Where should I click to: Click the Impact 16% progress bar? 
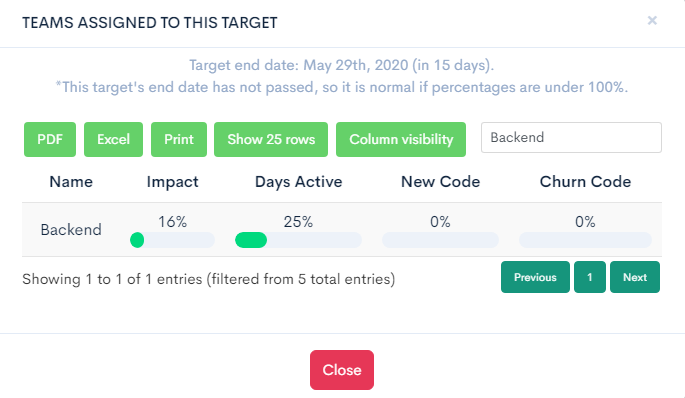173,240
